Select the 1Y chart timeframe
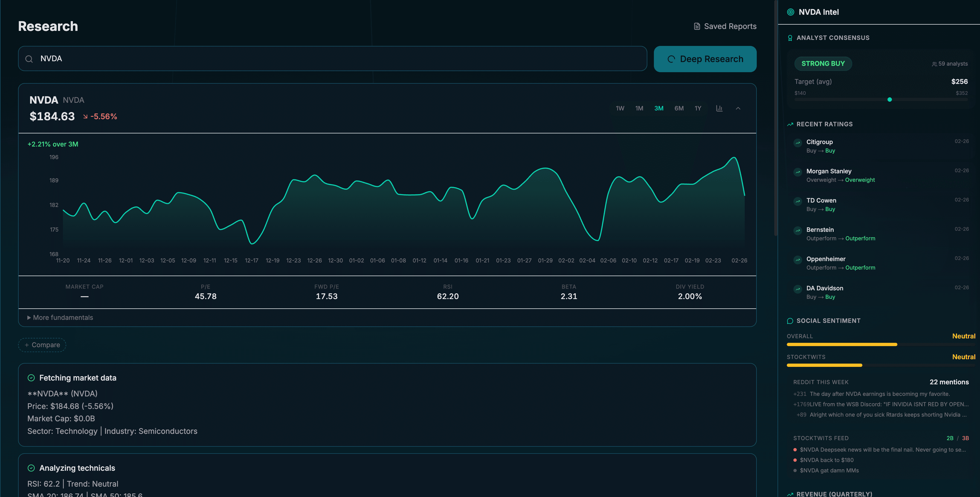 [x=698, y=108]
